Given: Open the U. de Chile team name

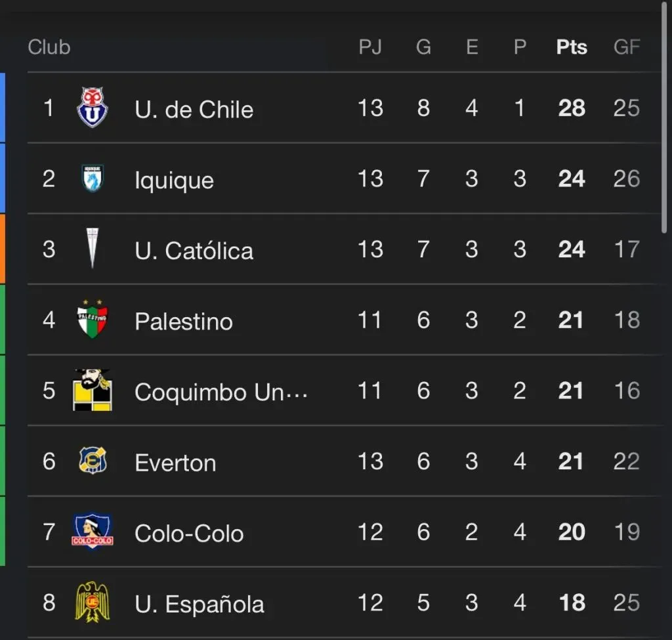Looking at the screenshot, I should tap(194, 110).
